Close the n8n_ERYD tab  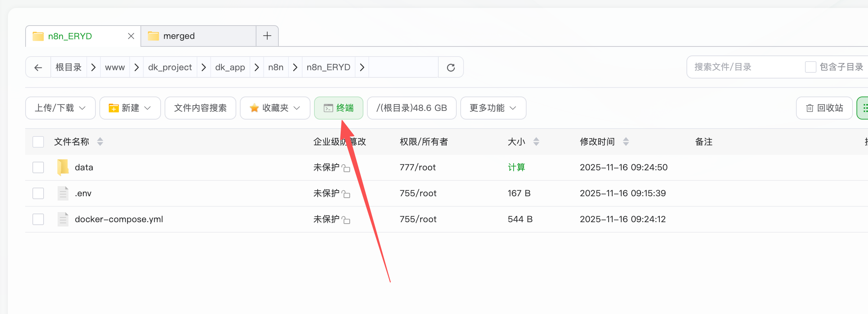point(131,36)
